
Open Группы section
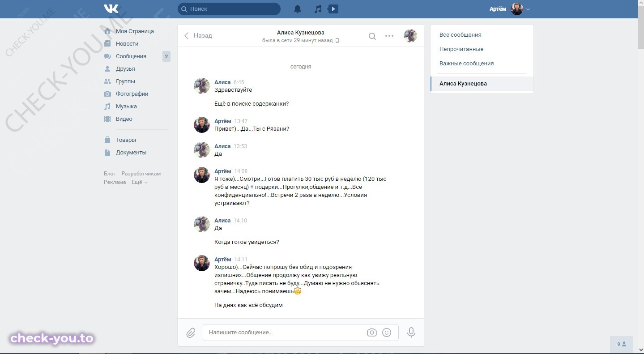click(x=125, y=81)
